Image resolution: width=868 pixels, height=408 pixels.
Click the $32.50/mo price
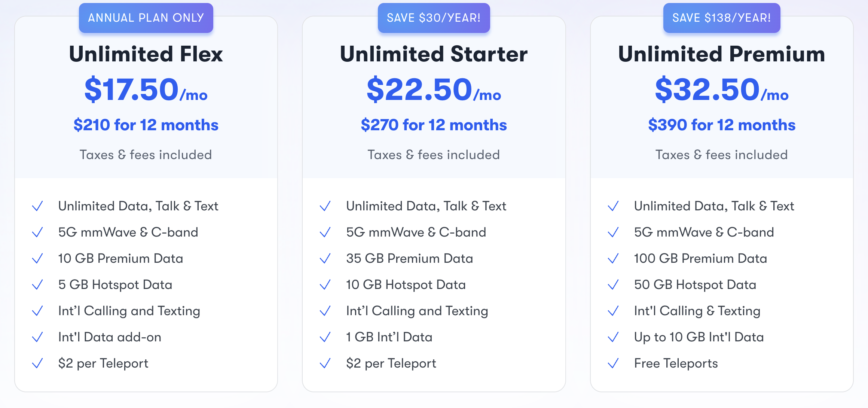pos(722,90)
